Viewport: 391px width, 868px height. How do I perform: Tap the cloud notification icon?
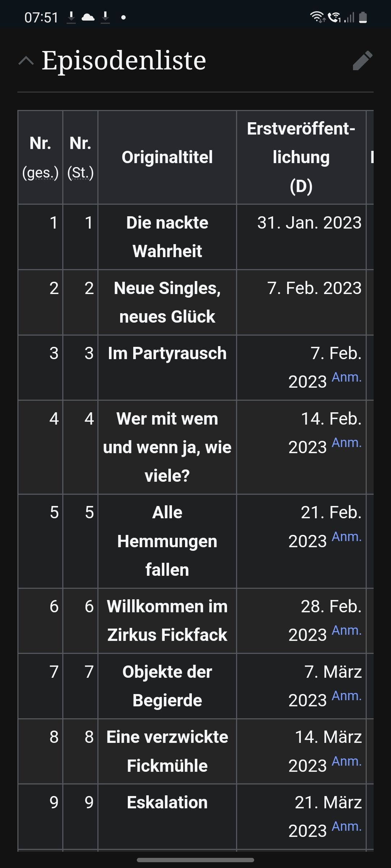[x=88, y=17]
